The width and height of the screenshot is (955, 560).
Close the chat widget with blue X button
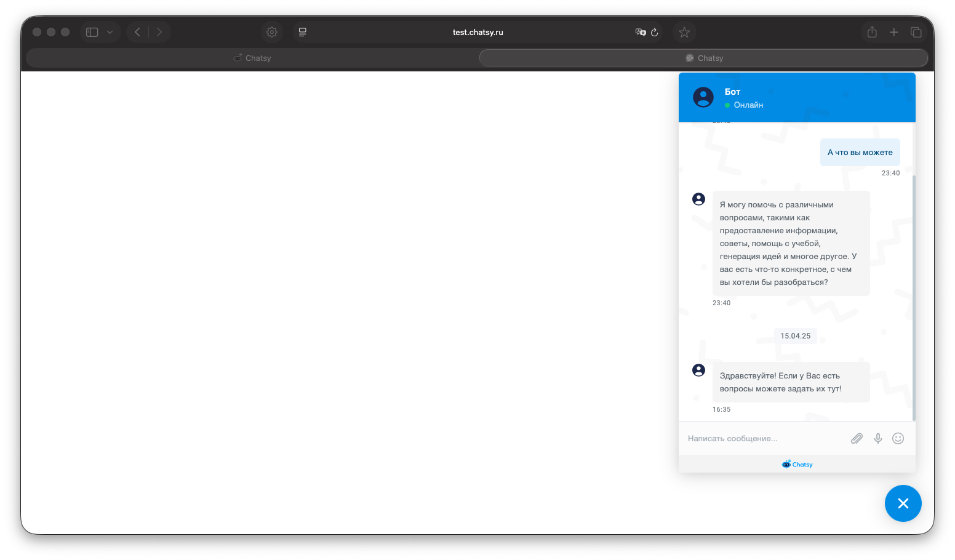pyautogui.click(x=903, y=503)
